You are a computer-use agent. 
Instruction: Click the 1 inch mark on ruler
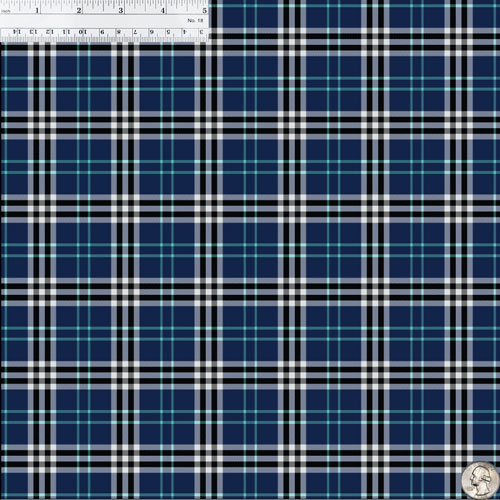pyautogui.click(x=37, y=10)
